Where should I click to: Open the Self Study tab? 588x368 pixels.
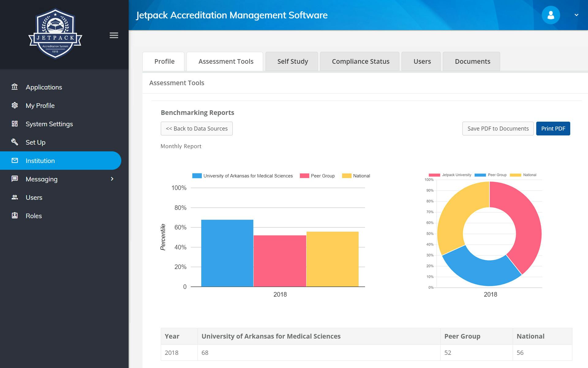pyautogui.click(x=292, y=61)
